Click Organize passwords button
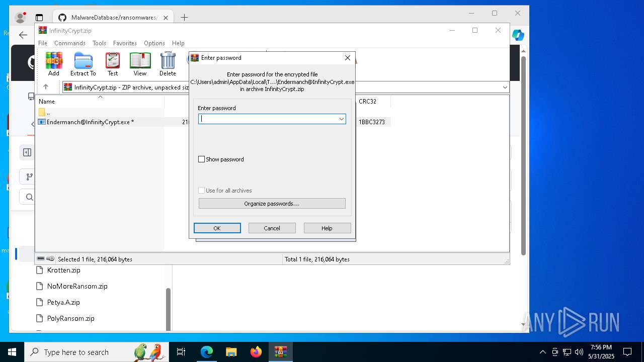The height and width of the screenshot is (362, 644). 272,204
